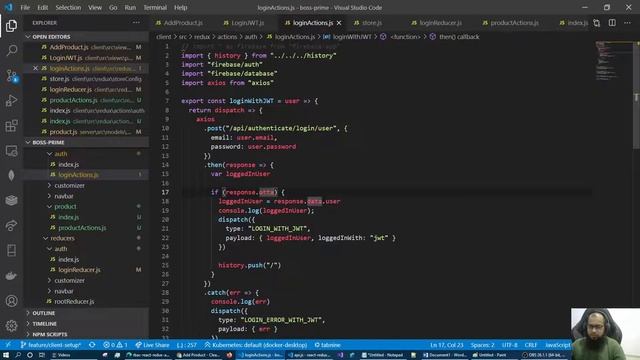Screen dimensions: 640x360
Task: Switch to the productActions.js tab
Action: point(514,23)
